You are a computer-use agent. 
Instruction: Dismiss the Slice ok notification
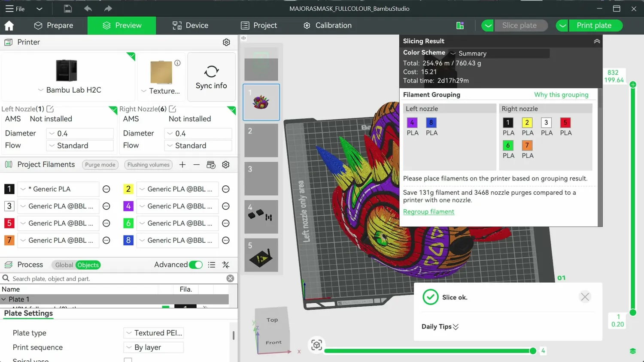tap(585, 297)
